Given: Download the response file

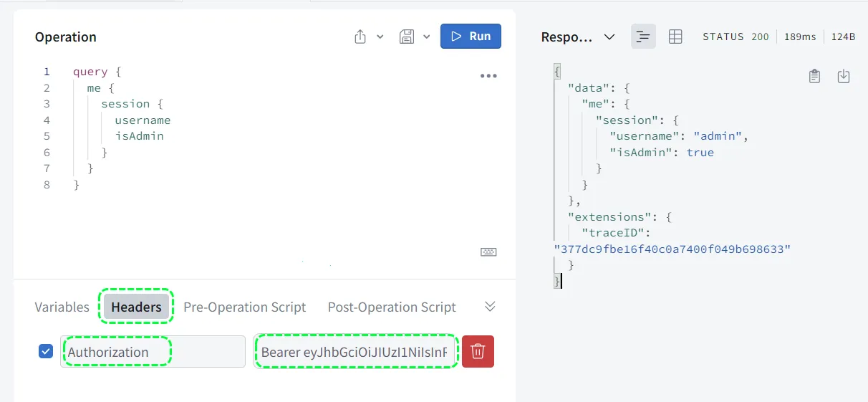Looking at the screenshot, I should pos(844,76).
